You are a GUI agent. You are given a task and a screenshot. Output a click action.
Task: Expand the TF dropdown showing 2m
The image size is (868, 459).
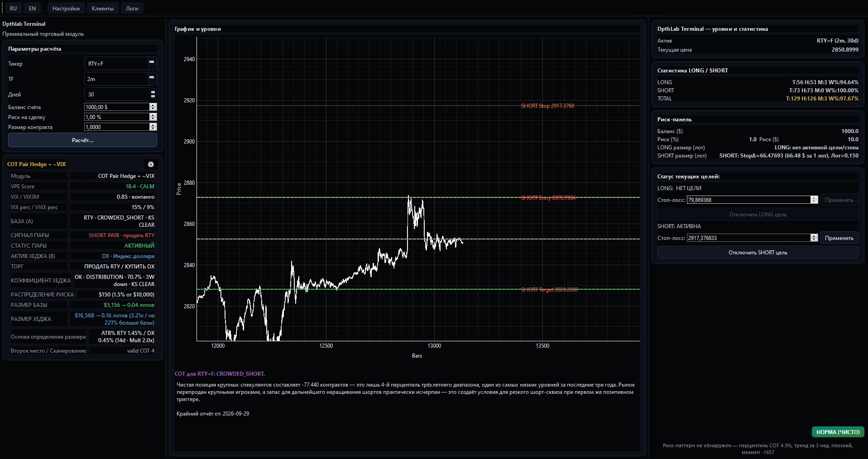click(152, 79)
